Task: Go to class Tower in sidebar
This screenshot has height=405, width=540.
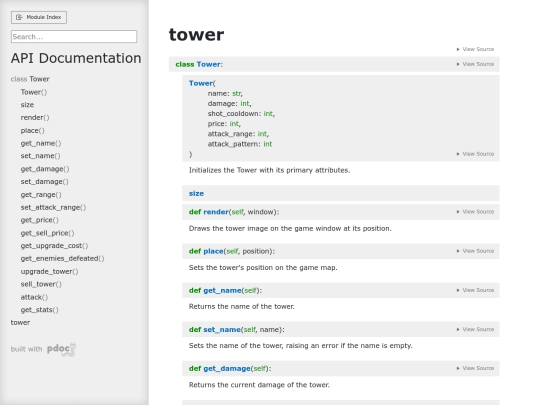Action: [30, 79]
